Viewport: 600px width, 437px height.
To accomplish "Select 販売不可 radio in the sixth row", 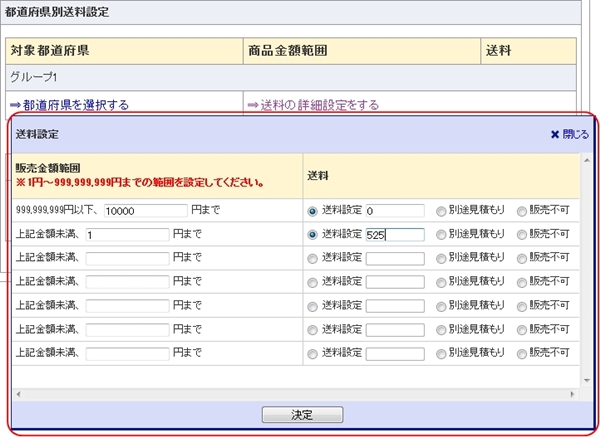I will pyautogui.click(x=522, y=330).
